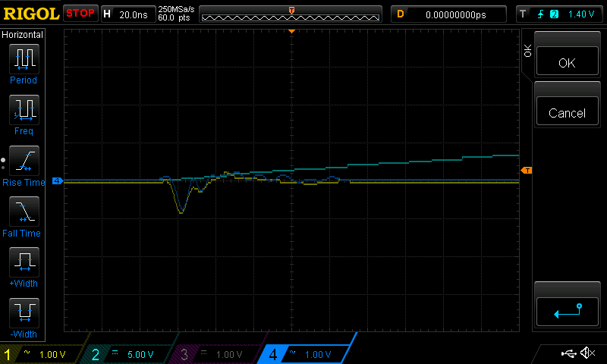
Task: Select the -Width measurement icon
Action: tap(24, 313)
